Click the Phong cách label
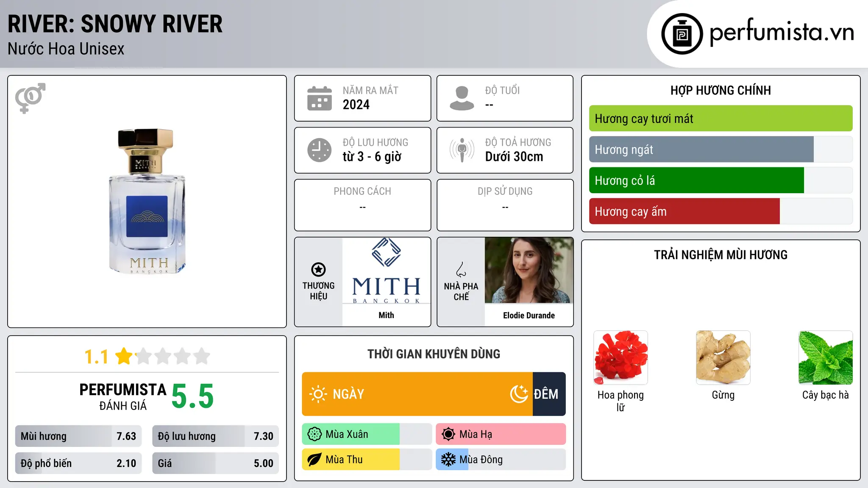Viewport: 868px width, 488px height. tap(362, 191)
